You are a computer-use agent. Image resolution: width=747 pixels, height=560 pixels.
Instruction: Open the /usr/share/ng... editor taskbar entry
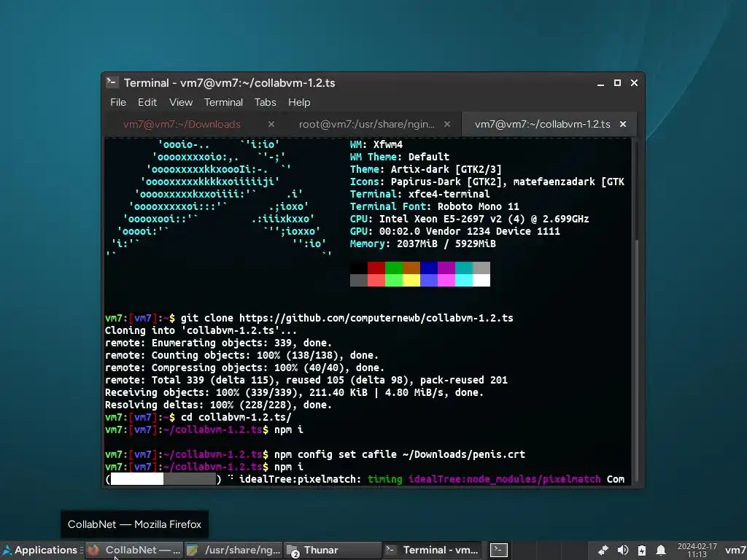pos(233,550)
